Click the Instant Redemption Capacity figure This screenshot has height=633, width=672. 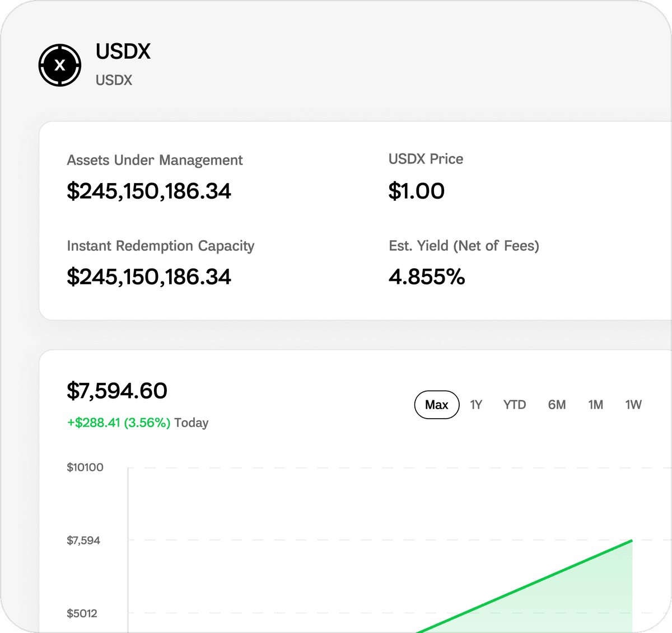149,276
